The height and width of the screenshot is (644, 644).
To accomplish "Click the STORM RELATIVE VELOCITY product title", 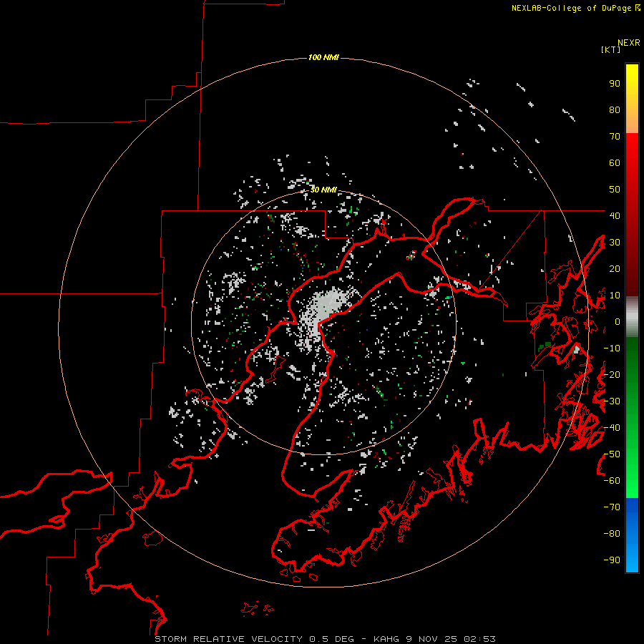I will [x=228, y=639].
